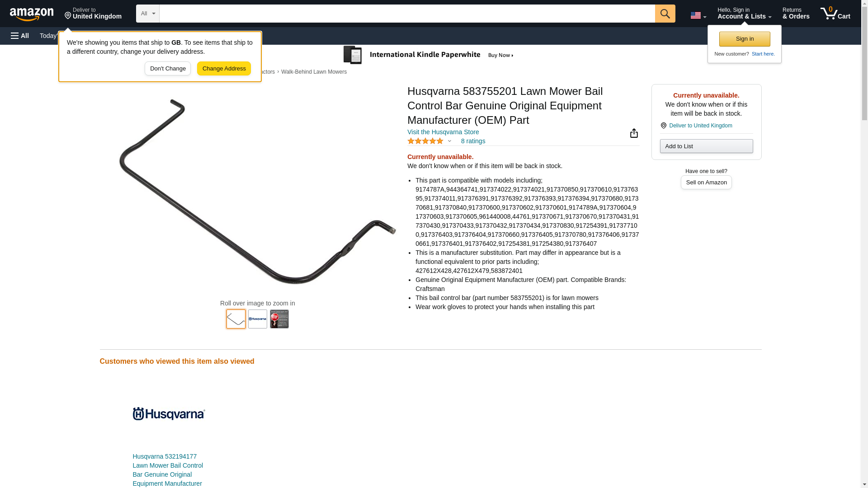The height and width of the screenshot is (488, 868).
Task: Select the stop sign warning thumbnail
Action: point(279,319)
